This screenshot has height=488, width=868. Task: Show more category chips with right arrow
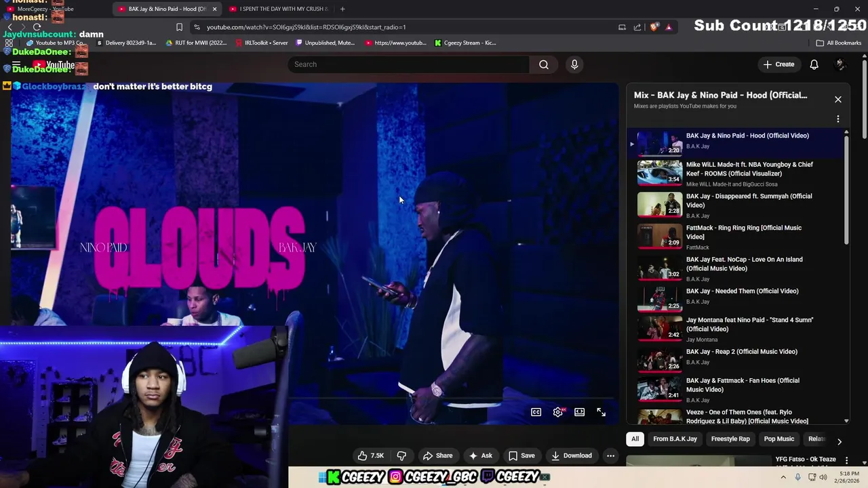(840, 441)
